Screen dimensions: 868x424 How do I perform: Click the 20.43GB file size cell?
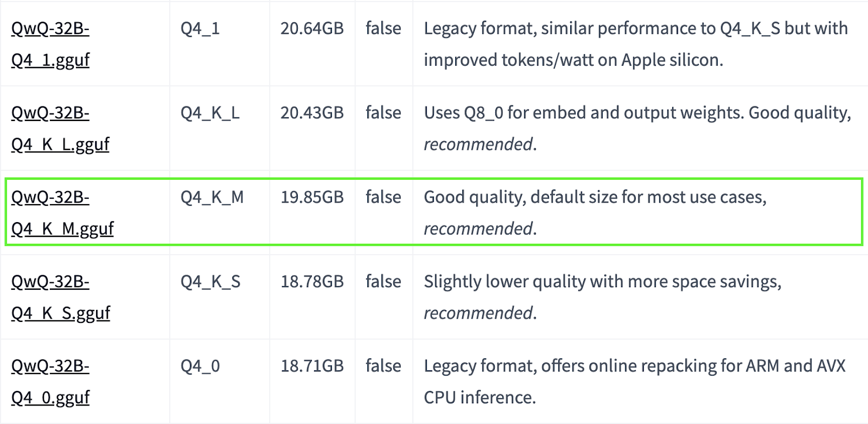click(312, 113)
